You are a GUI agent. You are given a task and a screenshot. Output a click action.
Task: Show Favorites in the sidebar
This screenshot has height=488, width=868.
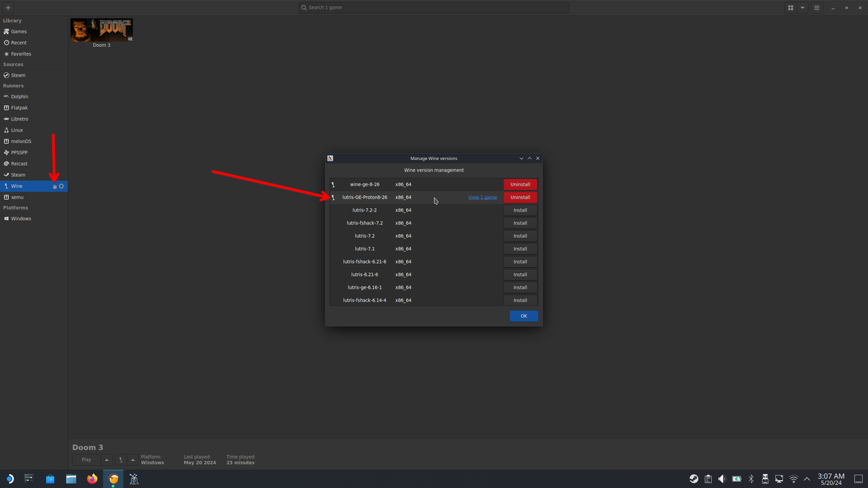point(34,54)
